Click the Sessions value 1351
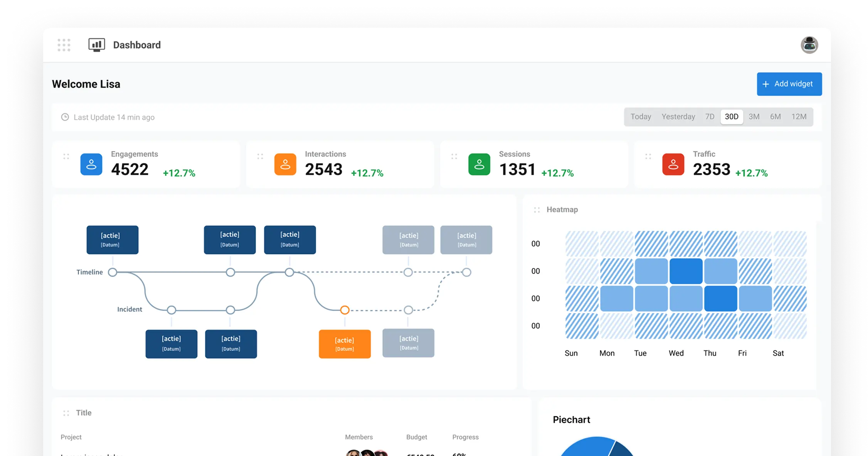 pos(517,170)
